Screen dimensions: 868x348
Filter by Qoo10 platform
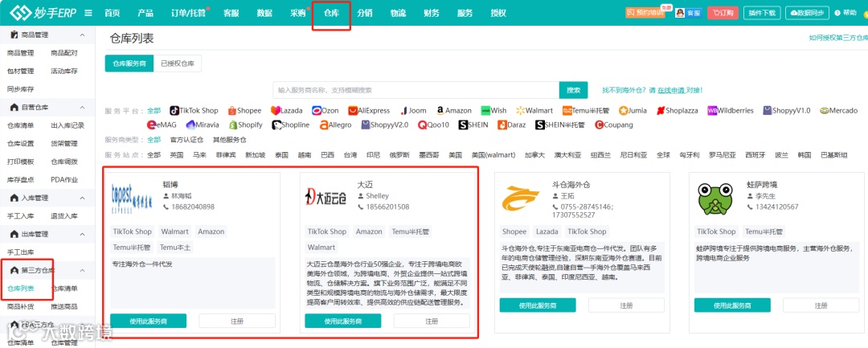tap(433, 125)
